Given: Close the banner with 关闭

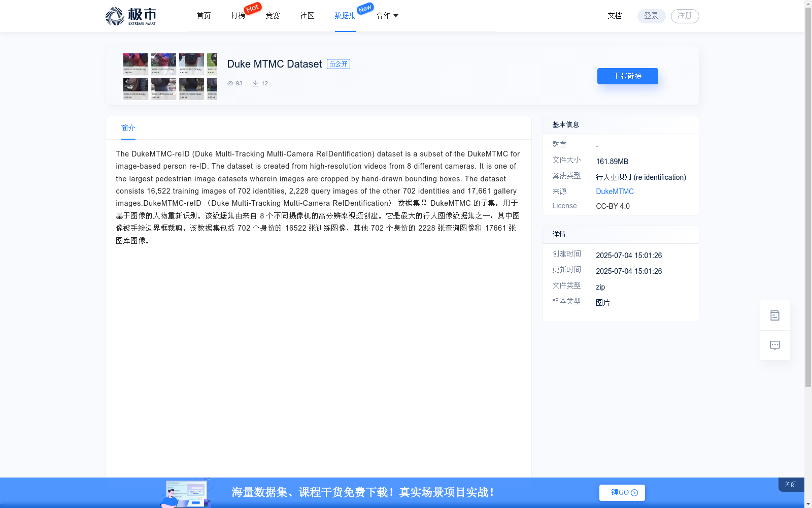Looking at the screenshot, I should pos(791,485).
